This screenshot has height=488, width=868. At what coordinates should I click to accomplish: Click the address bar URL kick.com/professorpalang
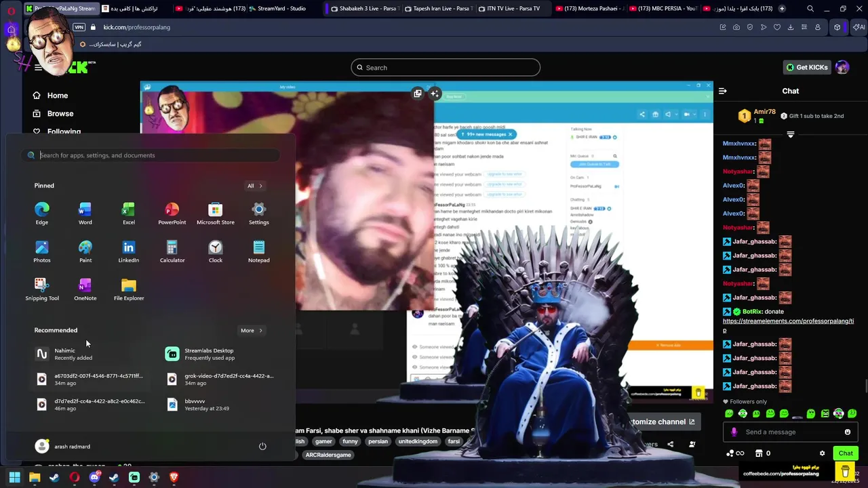(137, 27)
